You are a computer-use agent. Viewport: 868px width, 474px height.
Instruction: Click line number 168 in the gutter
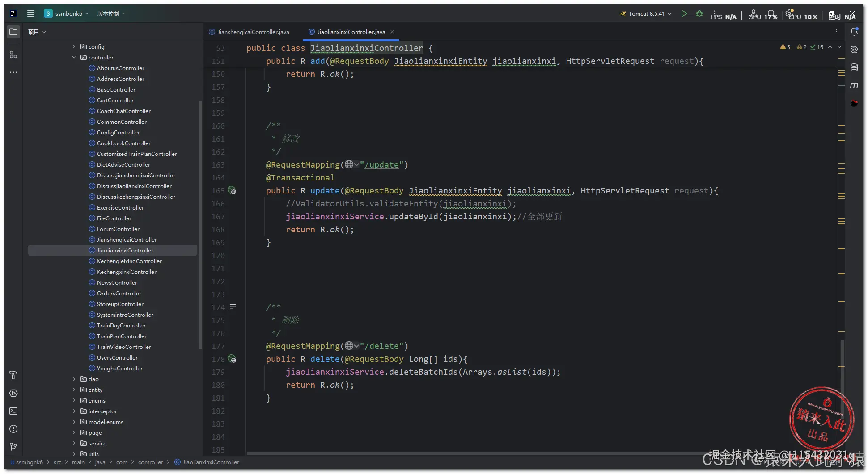tap(218, 230)
